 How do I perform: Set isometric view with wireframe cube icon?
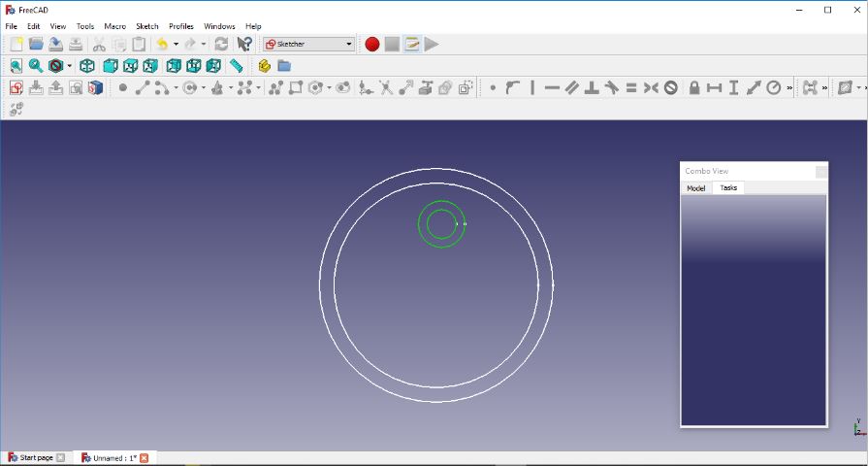coord(87,66)
